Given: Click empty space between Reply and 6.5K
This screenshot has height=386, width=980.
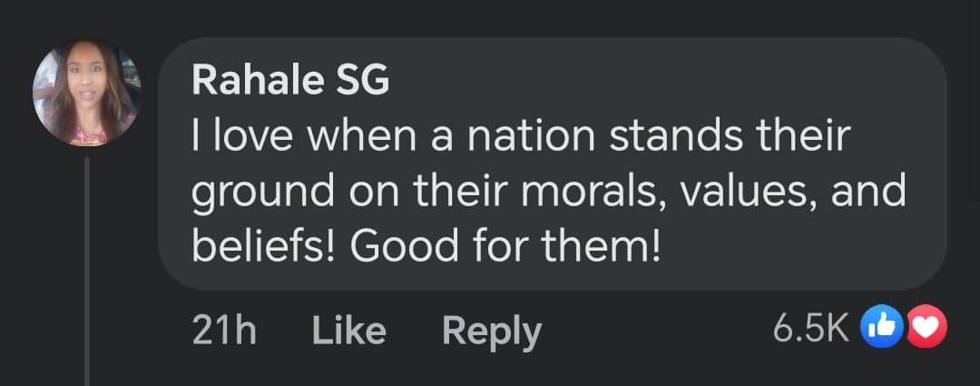Looking at the screenshot, I should [x=653, y=332].
